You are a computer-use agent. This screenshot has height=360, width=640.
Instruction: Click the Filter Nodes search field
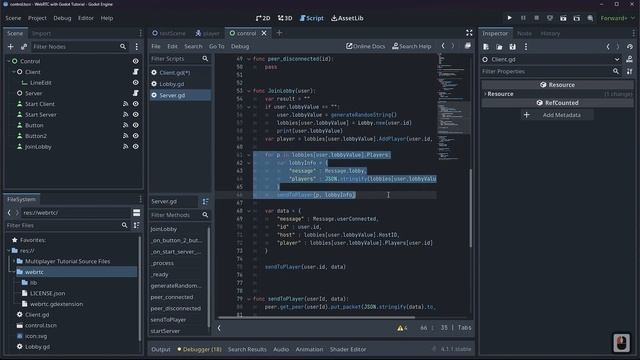pos(80,47)
